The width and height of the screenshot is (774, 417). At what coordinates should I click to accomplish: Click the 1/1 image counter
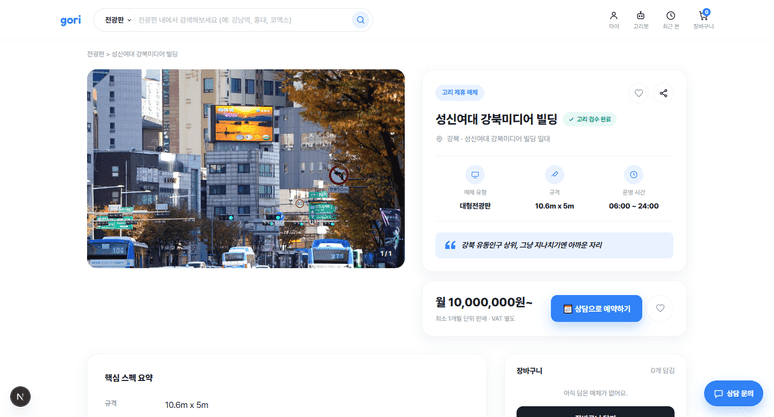[386, 254]
